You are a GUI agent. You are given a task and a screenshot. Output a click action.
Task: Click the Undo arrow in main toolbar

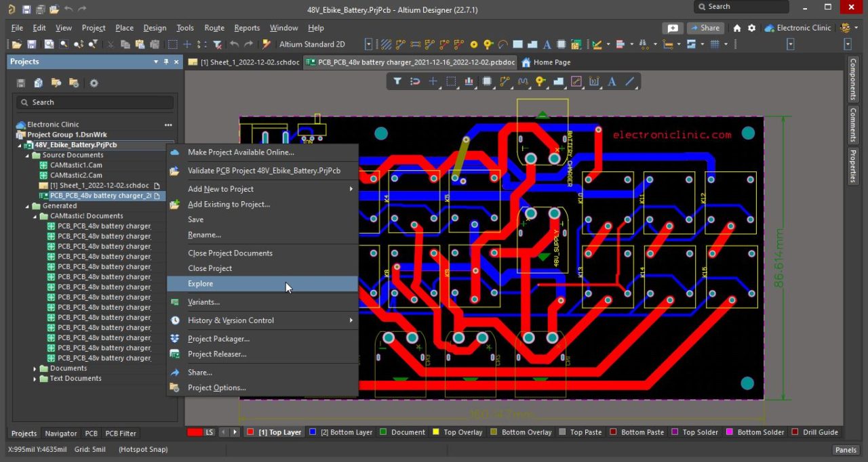click(x=234, y=44)
